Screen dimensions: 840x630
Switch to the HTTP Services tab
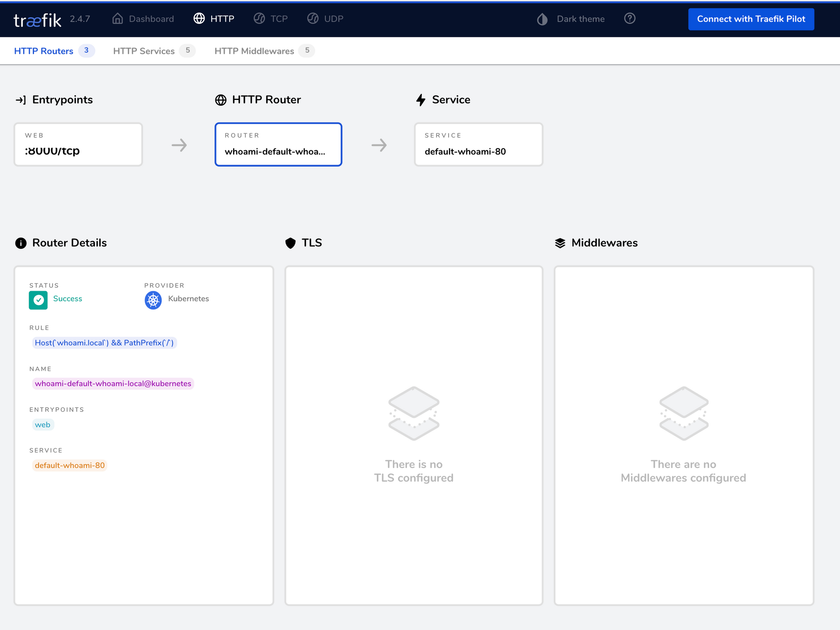point(144,51)
